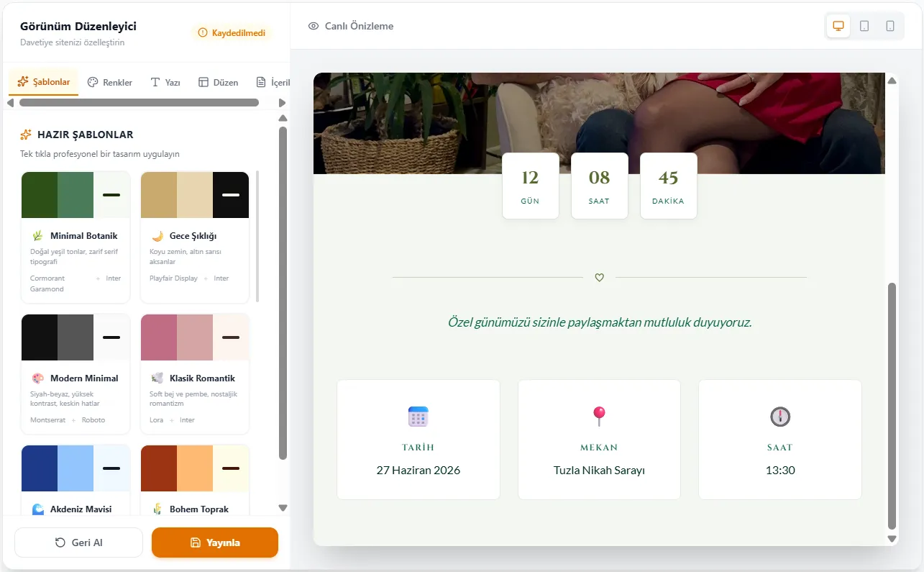The height and width of the screenshot is (572, 924).
Task: Click the eye icon beside Canlı Önizleme
Action: [x=314, y=26]
